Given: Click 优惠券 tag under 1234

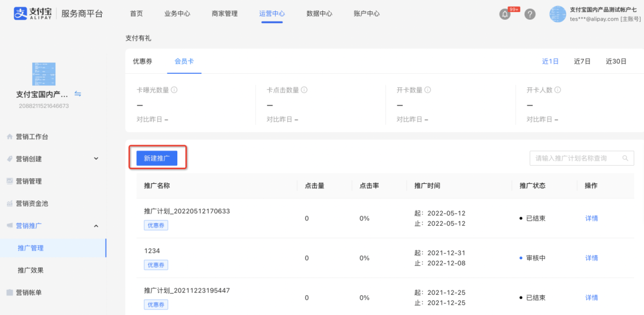Looking at the screenshot, I should click(x=156, y=265).
